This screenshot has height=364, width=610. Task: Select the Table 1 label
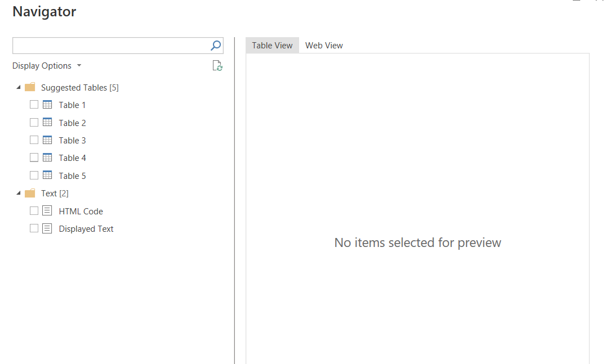pos(72,105)
